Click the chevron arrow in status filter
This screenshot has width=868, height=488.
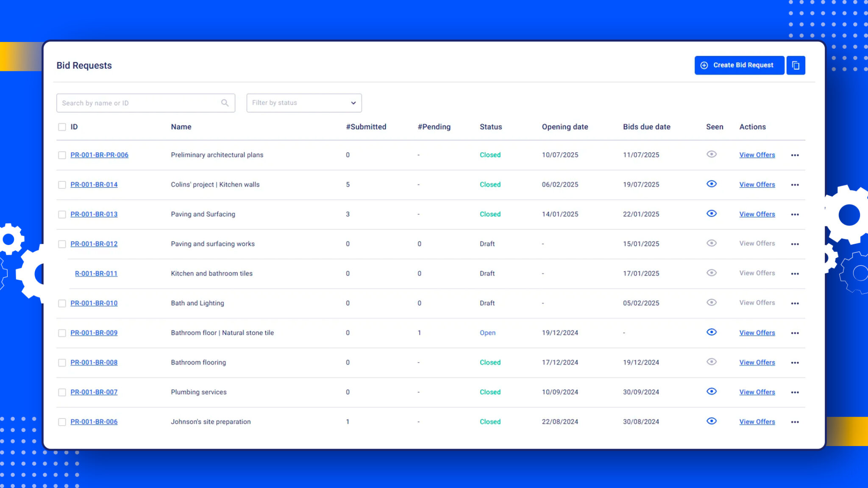click(x=353, y=103)
